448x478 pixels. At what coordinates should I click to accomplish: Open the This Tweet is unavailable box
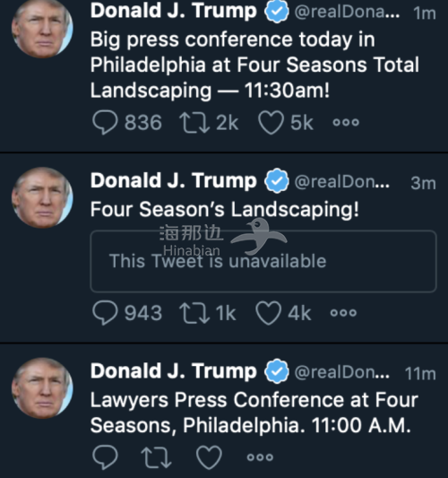(x=263, y=261)
